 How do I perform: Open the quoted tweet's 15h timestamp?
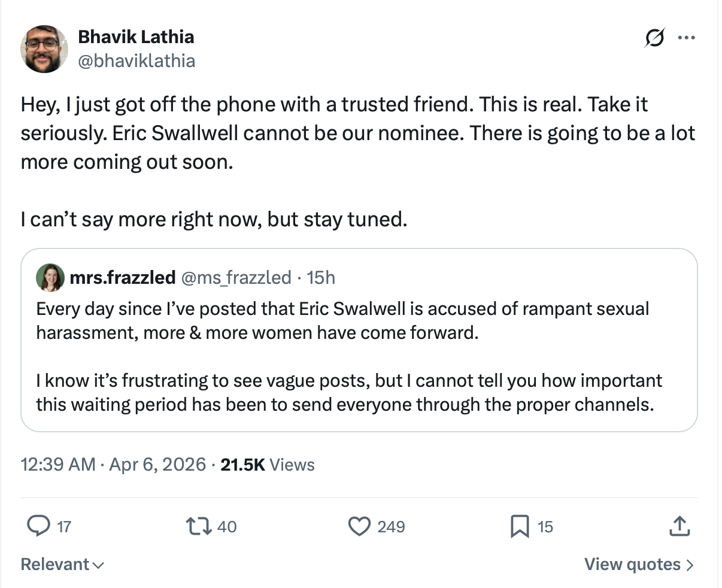pos(321,278)
